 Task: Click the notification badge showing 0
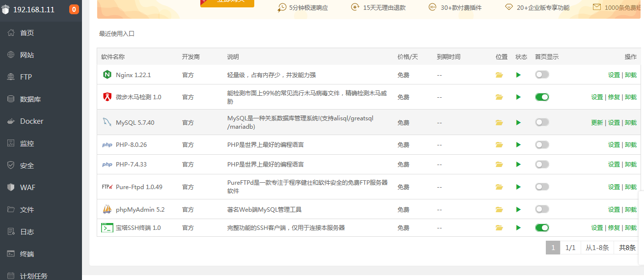click(x=74, y=9)
